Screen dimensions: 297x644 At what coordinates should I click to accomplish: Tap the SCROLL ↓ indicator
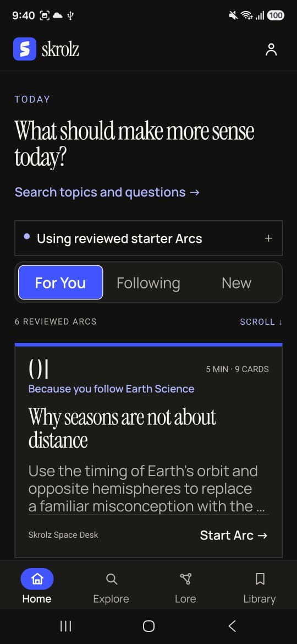pyautogui.click(x=261, y=321)
